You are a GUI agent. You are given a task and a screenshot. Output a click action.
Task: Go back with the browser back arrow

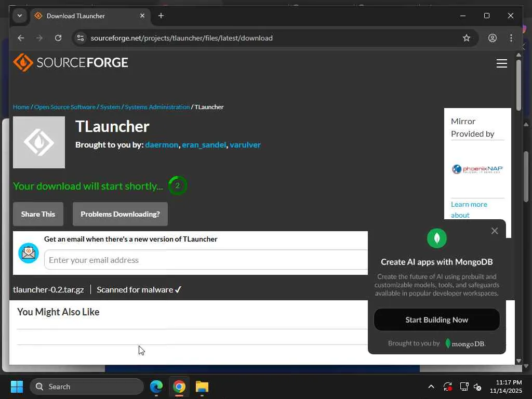click(21, 38)
